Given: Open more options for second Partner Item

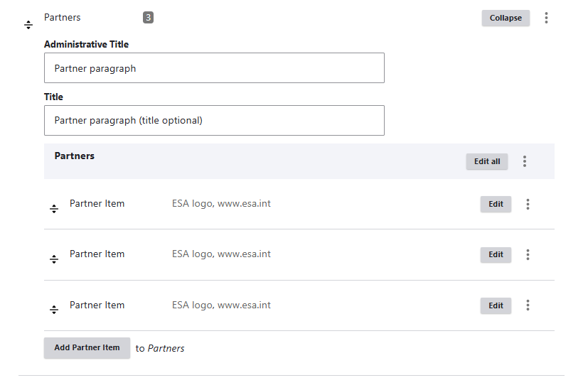Looking at the screenshot, I should click(x=528, y=255).
